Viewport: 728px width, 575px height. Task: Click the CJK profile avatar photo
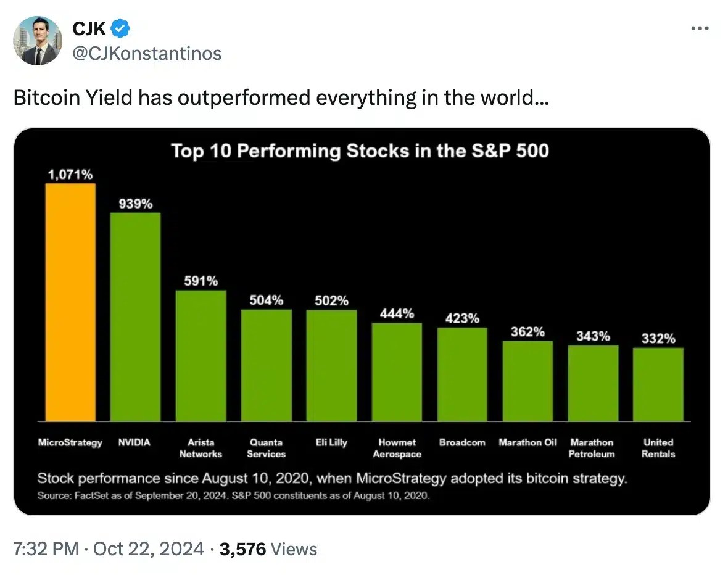(38, 41)
